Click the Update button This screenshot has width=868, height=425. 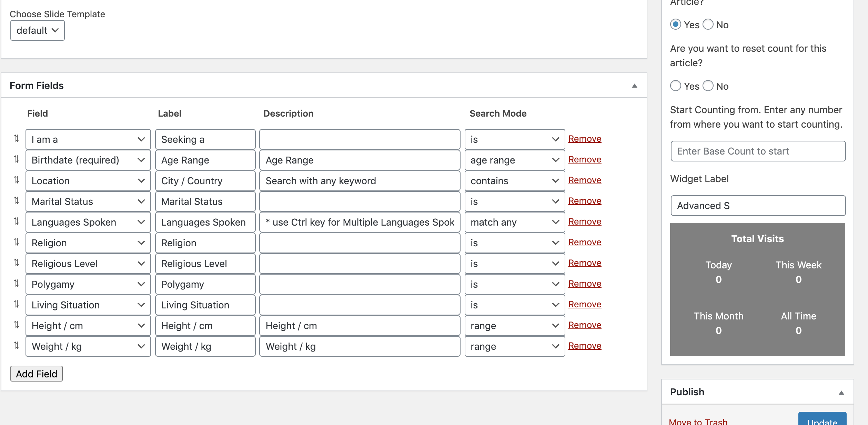[x=822, y=419]
